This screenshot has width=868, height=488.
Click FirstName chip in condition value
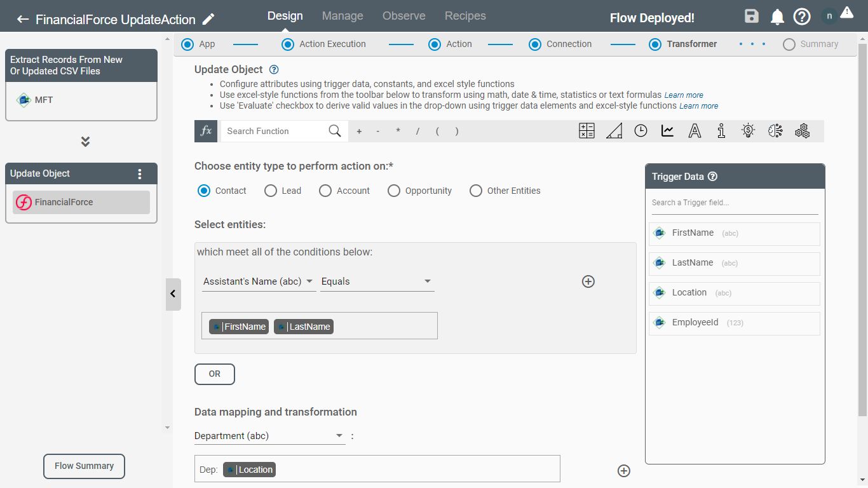[x=239, y=327]
